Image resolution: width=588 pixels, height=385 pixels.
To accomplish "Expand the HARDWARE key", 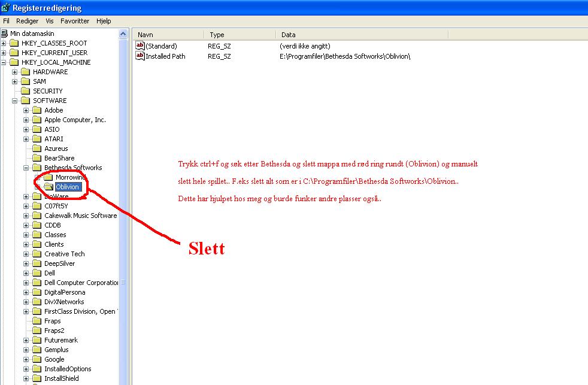I will [x=14, y=72].
